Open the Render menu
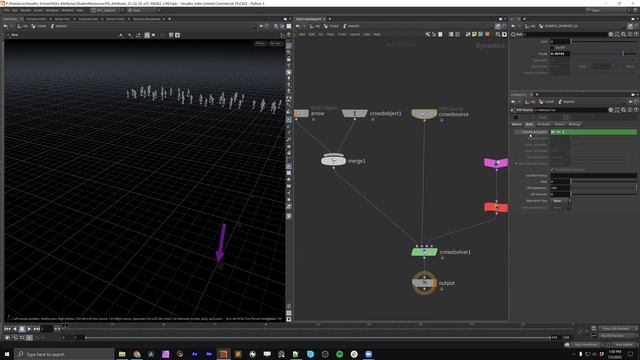This screenshot has height=360, width=640. [x=25, y=10]
